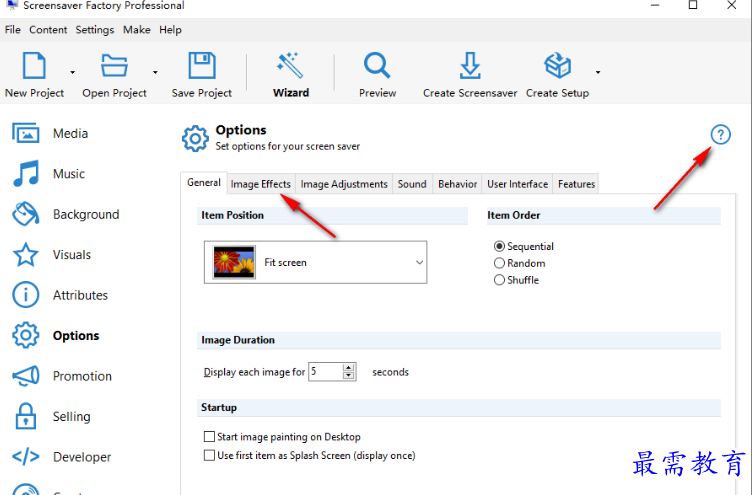The width and height of the screenshot is (754, 495).
Task: Click the Save Project floppy icon
Action: [x=201, y=67]
